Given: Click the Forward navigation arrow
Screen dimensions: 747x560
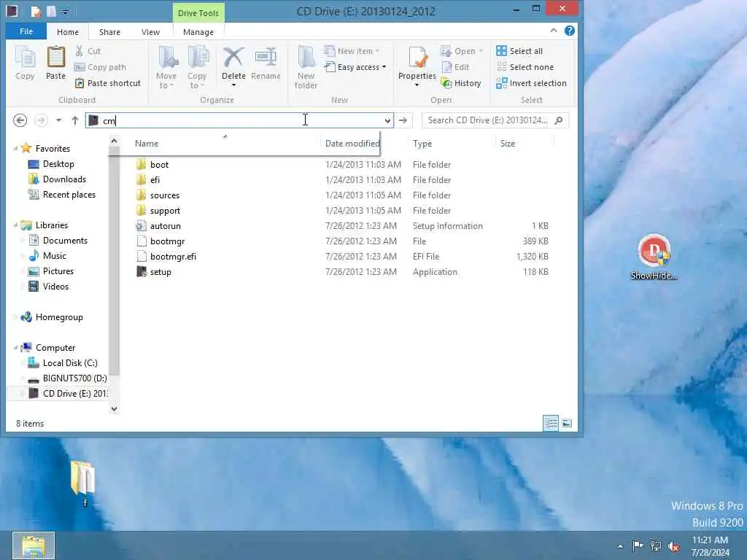Looking at the screenshot, I should pos(41,120).
